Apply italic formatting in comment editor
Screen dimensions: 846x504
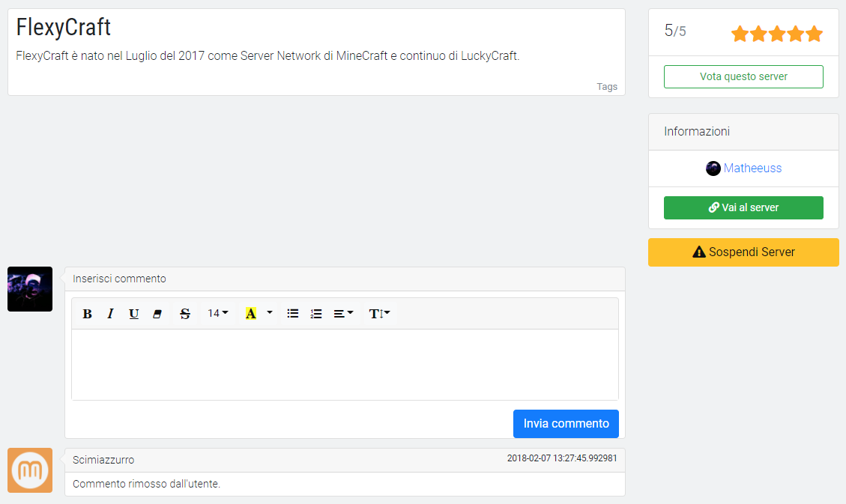point(111,314)
